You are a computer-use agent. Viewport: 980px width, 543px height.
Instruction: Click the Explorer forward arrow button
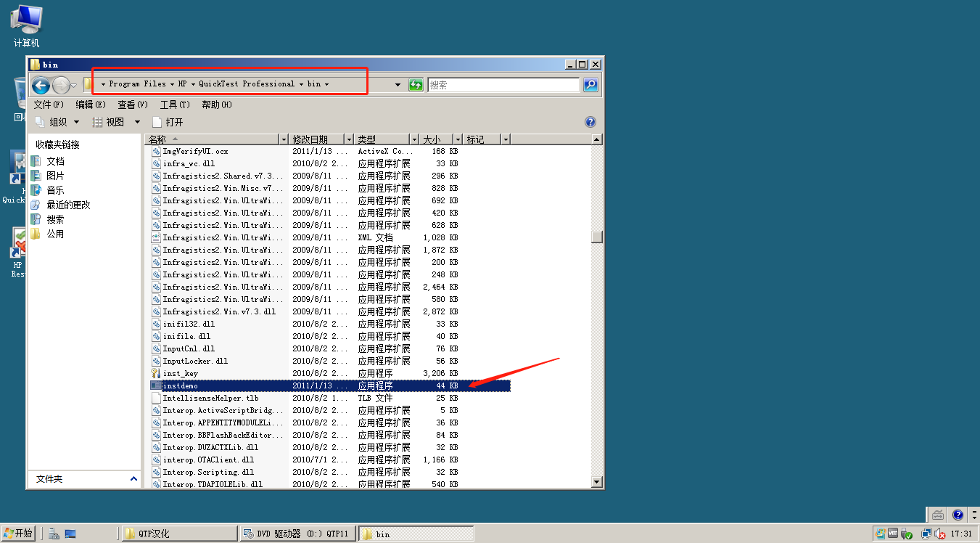(61, 86)
